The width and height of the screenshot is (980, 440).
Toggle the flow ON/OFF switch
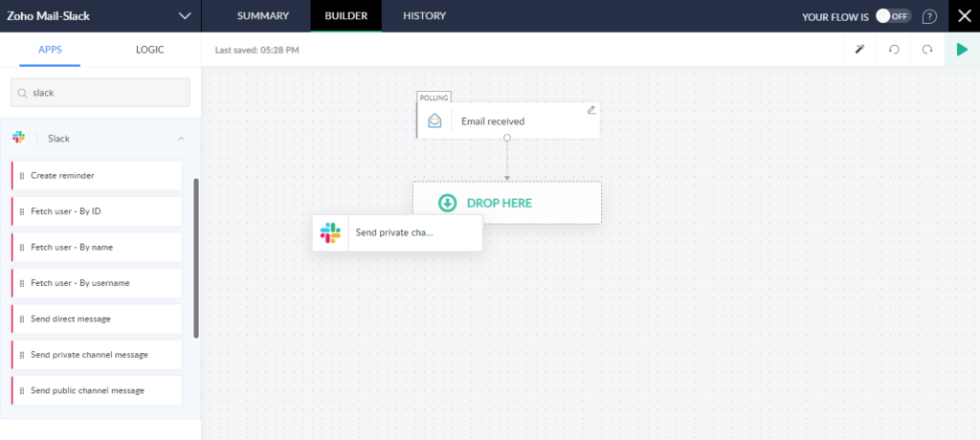(x=893, y=16)
